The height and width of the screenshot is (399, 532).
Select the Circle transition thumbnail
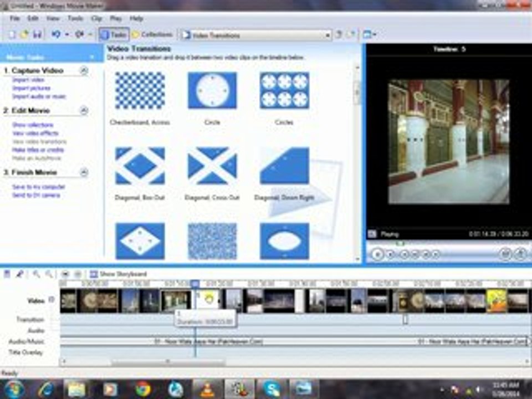[212, 90]
